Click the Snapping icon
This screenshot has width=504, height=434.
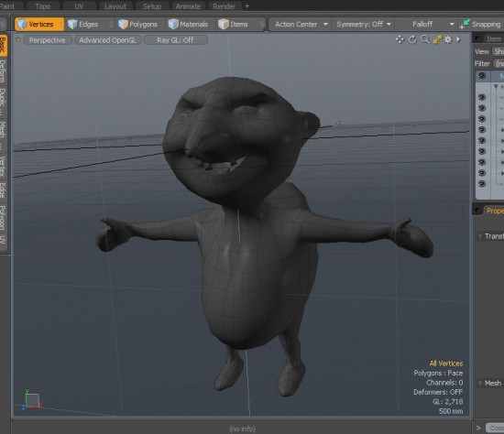click(465, 24)
